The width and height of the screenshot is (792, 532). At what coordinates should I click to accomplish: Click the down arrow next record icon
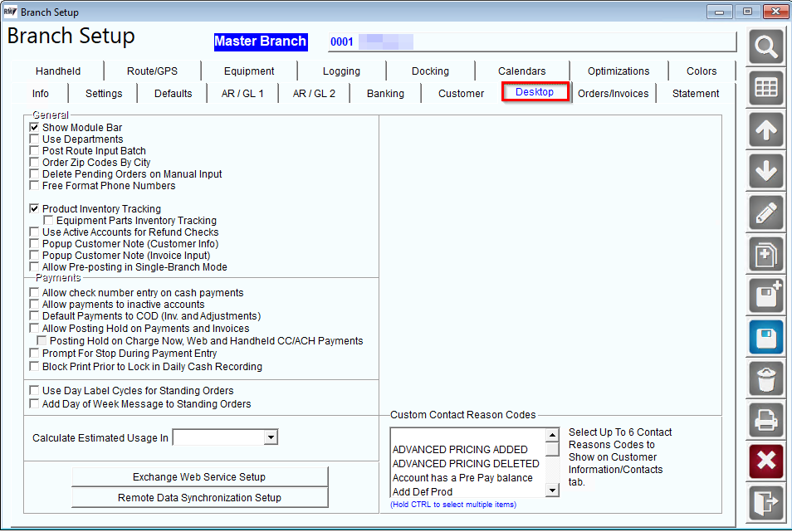[765, 171]
